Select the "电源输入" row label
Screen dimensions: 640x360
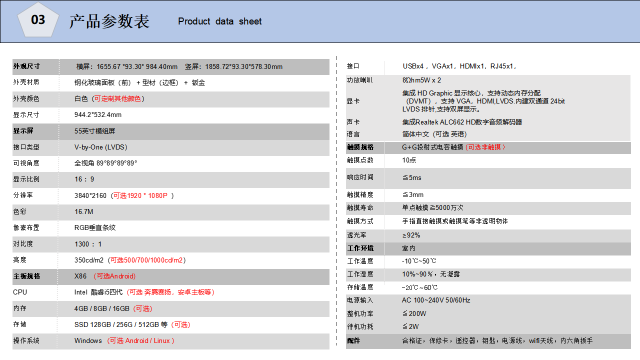tap(360, 300)
